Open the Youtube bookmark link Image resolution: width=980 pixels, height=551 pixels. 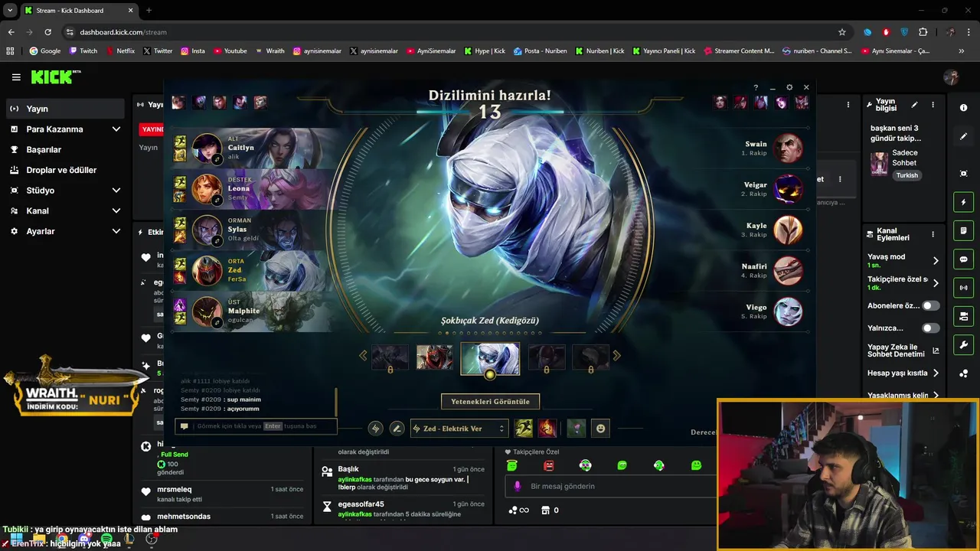(230, 51)
